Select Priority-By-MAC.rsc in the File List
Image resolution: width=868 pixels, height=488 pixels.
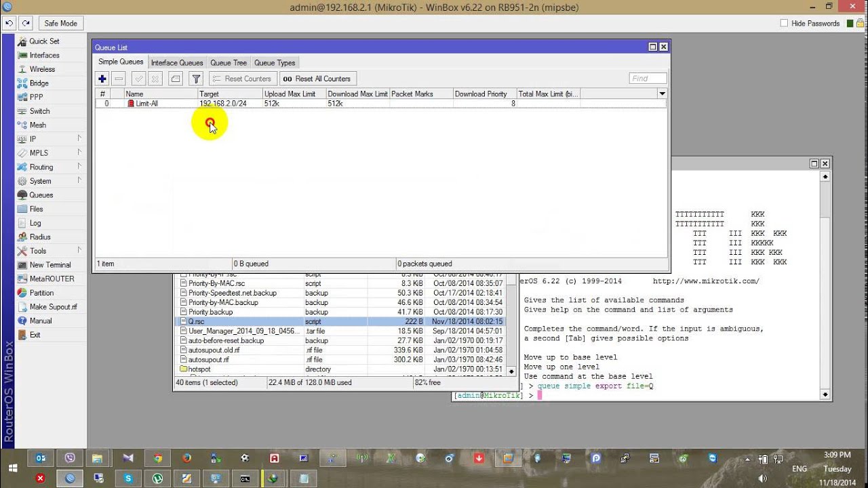pyautogui.click(x=340, y=283)
